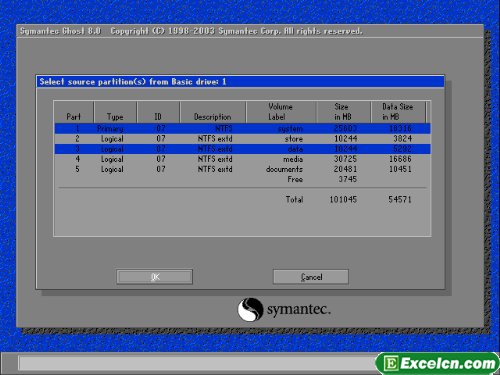The width and height of the screenshot is (500, 375).
Task: Click the ID column header
Action: tap(158, 112)
